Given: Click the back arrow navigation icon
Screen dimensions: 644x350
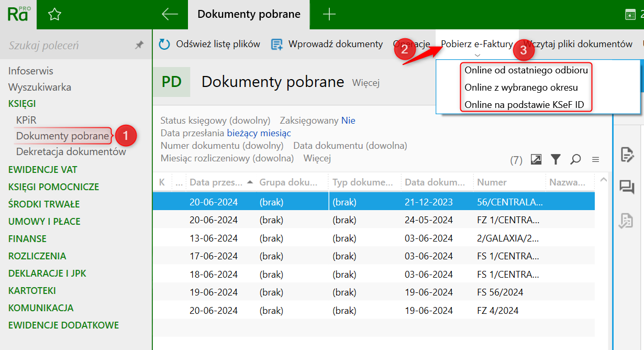Looking at the screenshot, I should coord(170,14).
